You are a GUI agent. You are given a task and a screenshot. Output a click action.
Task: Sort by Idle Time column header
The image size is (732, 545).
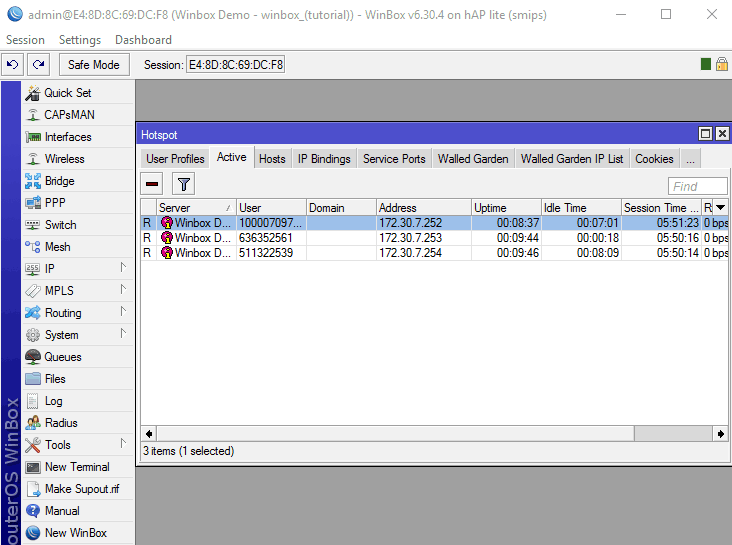581,207
